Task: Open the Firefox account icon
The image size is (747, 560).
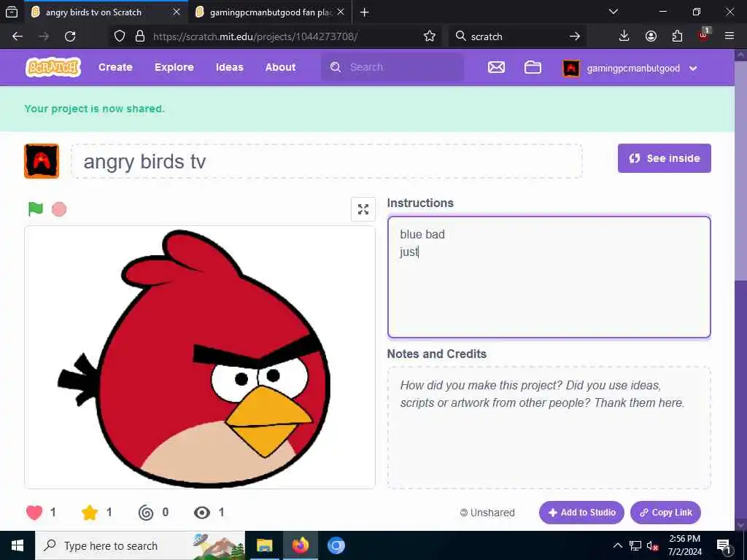Action: [651, 36]
